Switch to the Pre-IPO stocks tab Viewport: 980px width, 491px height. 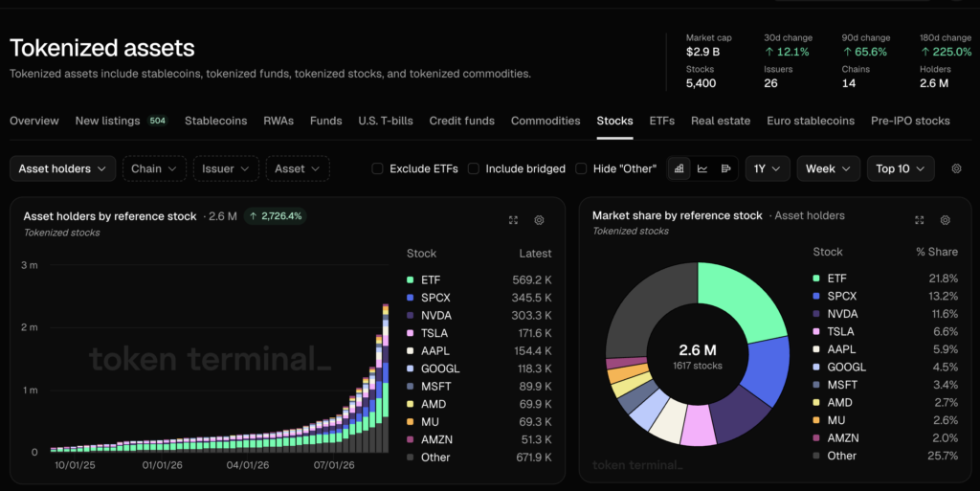click(910, 121)
